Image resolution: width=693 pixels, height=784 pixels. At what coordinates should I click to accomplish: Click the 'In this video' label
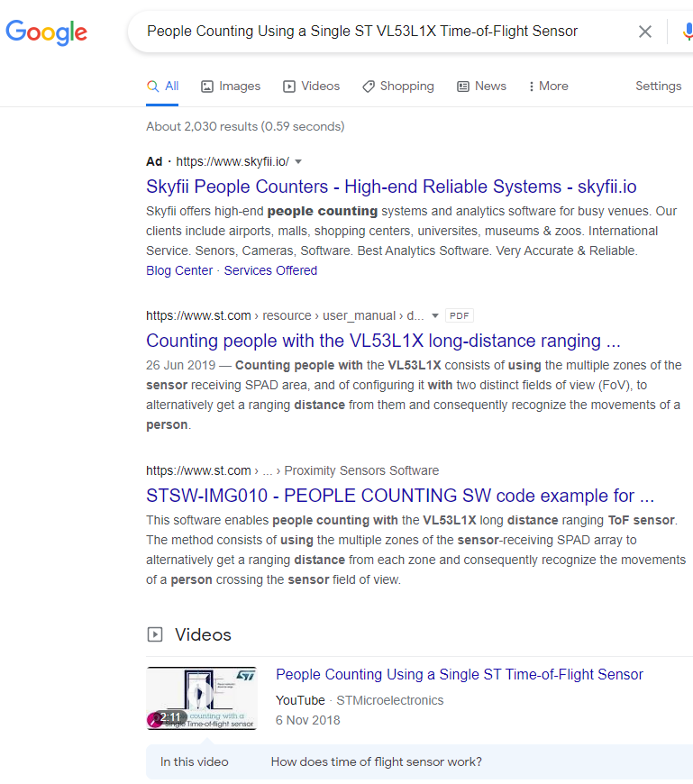click(x=194, y=761)
